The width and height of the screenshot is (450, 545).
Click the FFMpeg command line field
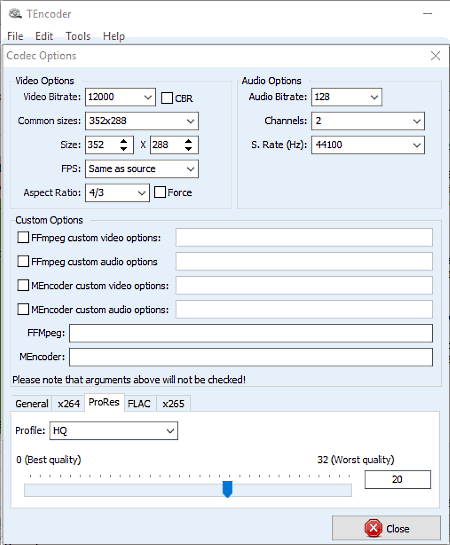click(x=251, y=333)
